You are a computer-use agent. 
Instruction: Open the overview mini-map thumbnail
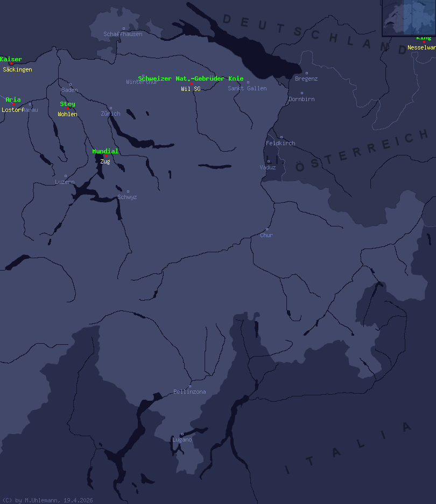click(x=409, y=18)
